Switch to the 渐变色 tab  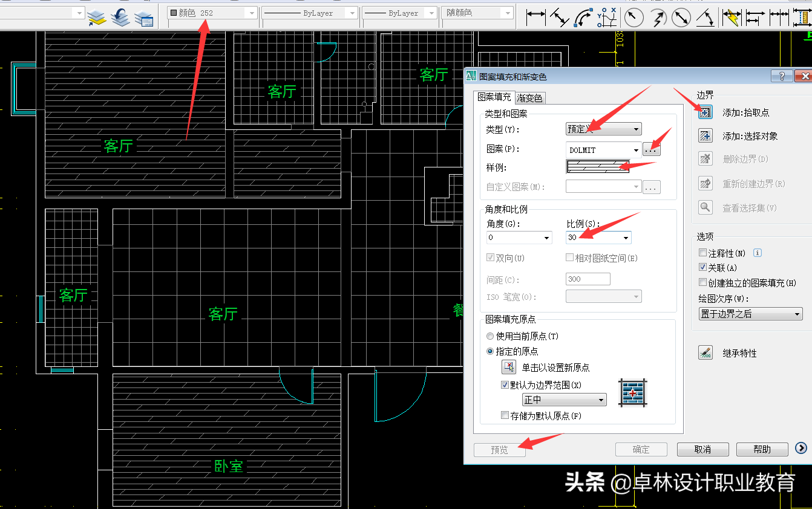click(529, 97)
